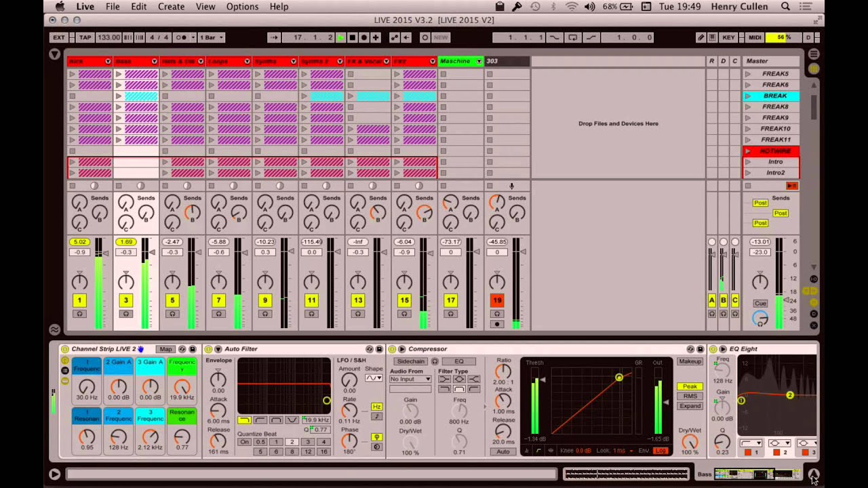The width and height of the screenshot is (868, 488).
Task: Select Quantize Beat value 2
Action: pyautogui.click(x=292, y=442)
